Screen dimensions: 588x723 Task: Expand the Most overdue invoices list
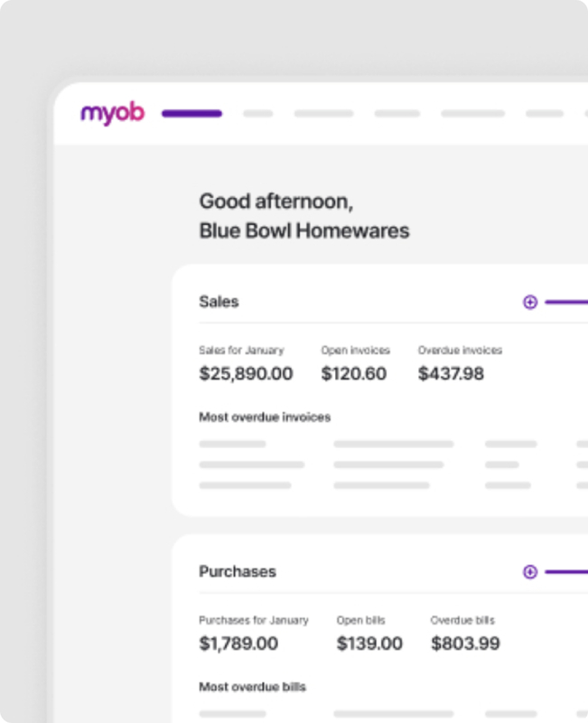264,417
